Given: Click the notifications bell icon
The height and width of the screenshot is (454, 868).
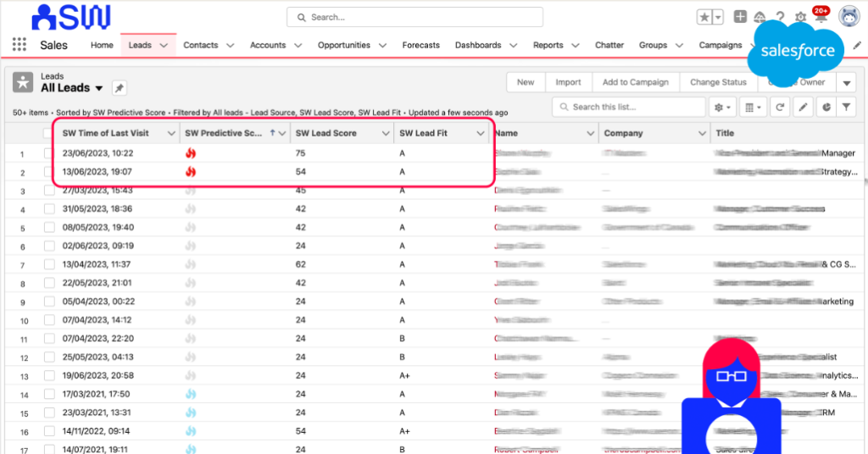Looking at the screenshot, I should [x=819, y=18].
